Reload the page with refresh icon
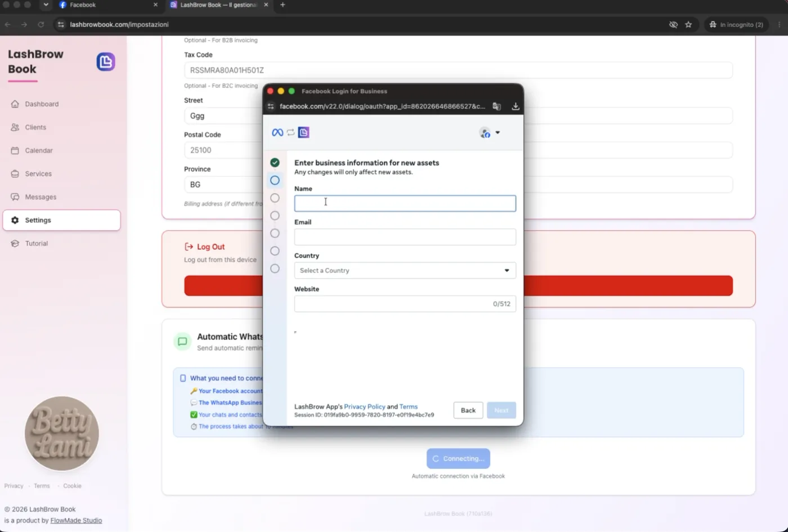The width and height of the screenshot is (788, 532). point(41,25)
